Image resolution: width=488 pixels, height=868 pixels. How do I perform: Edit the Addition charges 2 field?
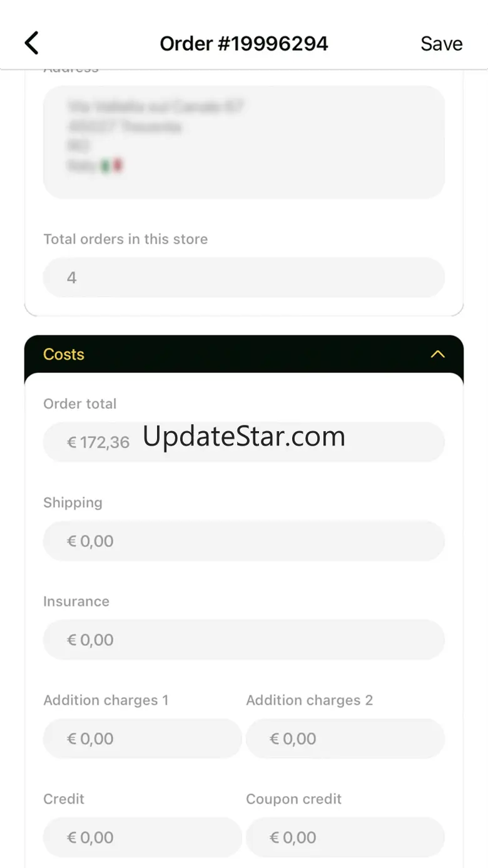pyautogui.click(x=345, y=738)
